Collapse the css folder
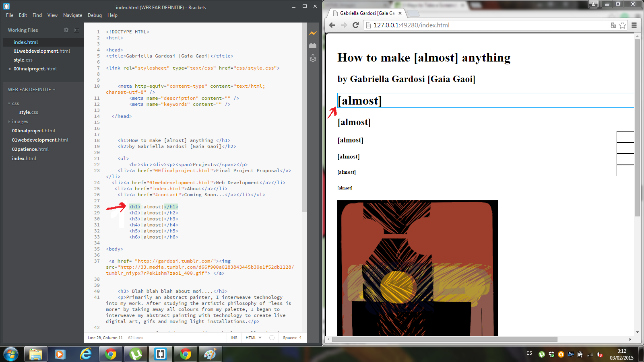644x362 pixels. point(9,104)
